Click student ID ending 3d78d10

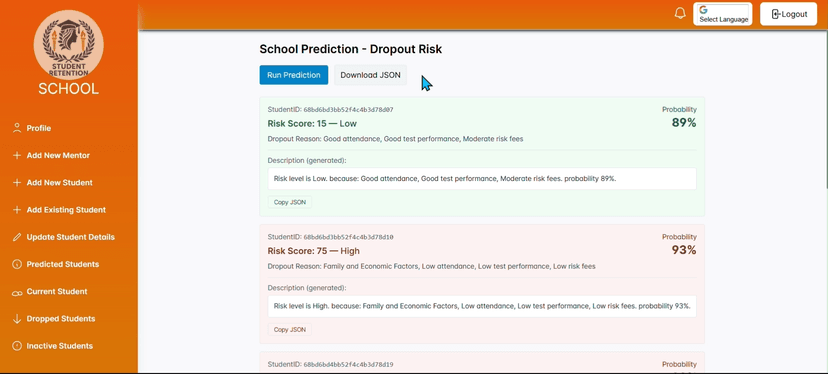pos(348,237)
